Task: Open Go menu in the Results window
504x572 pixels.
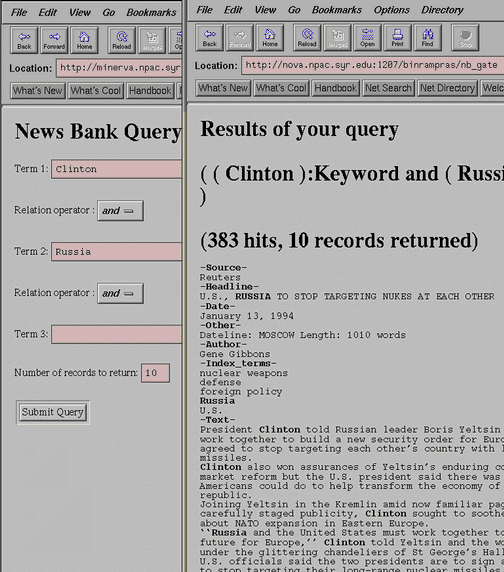Action: point(294,10)
